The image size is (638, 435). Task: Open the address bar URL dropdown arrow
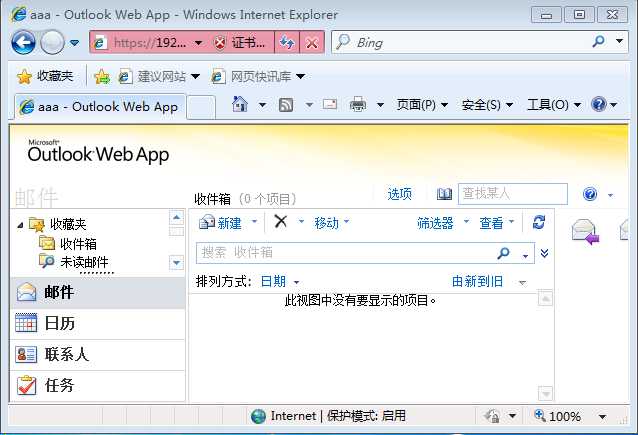point(198,42)
